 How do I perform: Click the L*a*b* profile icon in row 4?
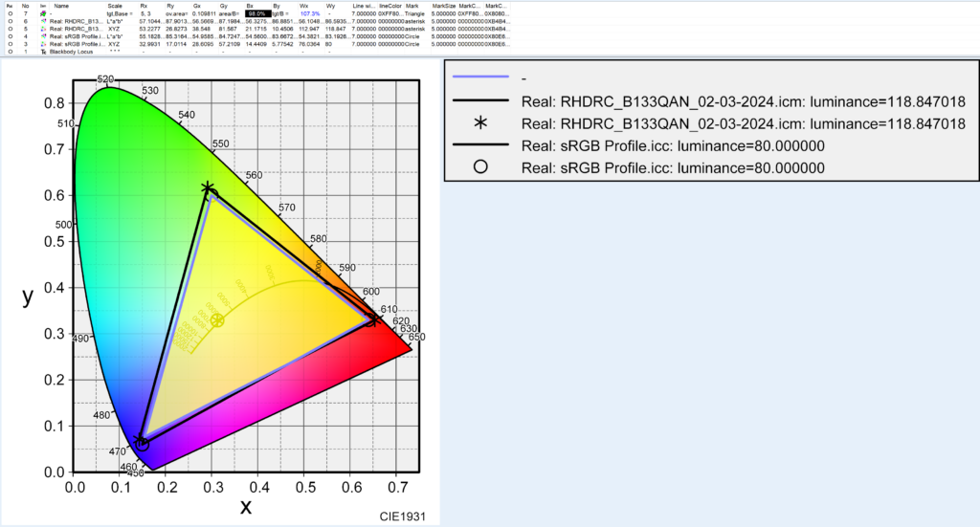point(42,36)
